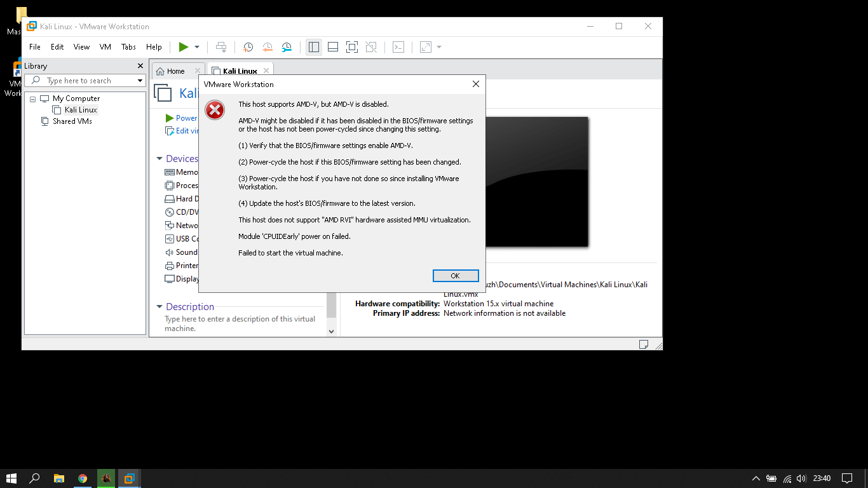
Task: Open Google Chrome from the taskbar
Action: [83, 478]
